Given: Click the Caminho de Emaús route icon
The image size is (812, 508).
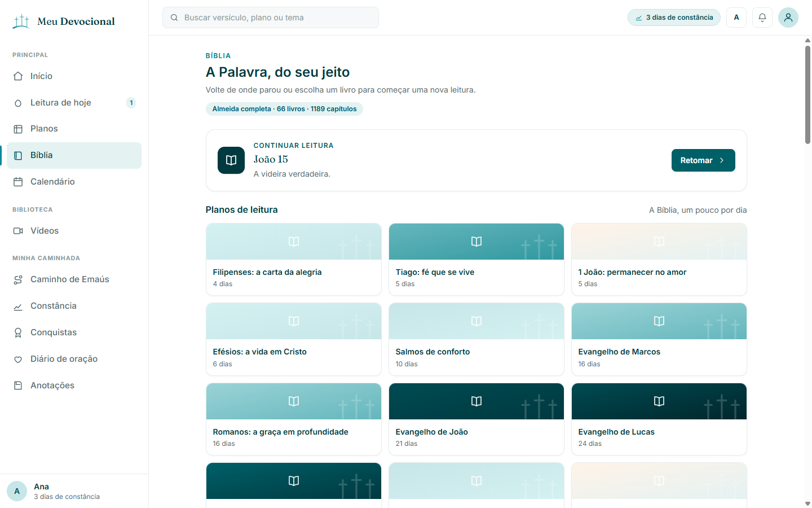Looking at the screenshot, I should 18,279.
